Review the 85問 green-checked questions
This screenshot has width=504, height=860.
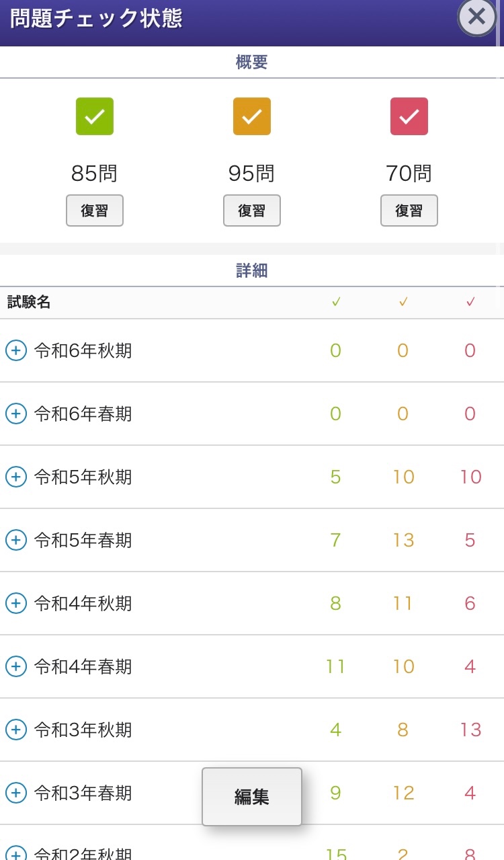(95, 210)
